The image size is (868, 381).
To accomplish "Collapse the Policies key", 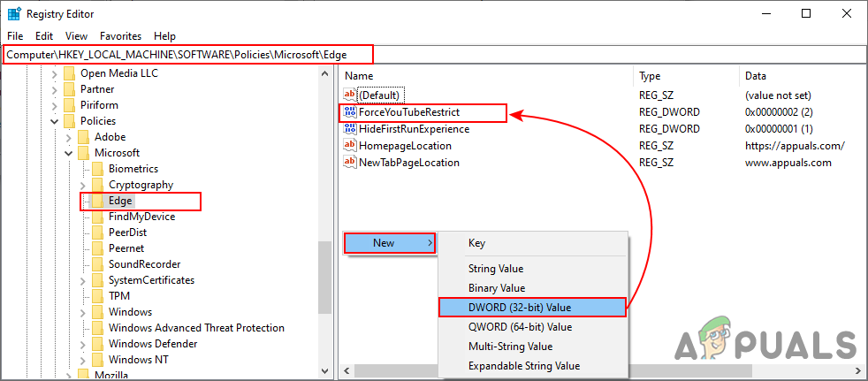I will 54,121.
